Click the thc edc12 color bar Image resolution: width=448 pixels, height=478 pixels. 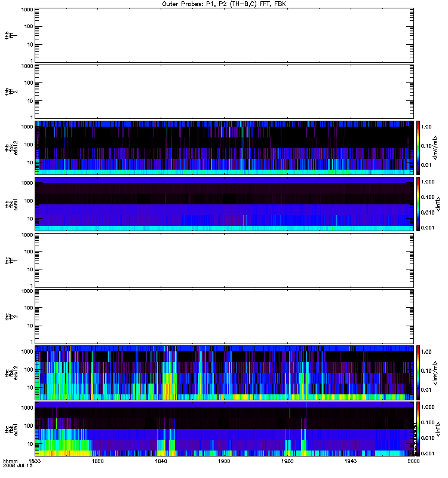point(418,372)
